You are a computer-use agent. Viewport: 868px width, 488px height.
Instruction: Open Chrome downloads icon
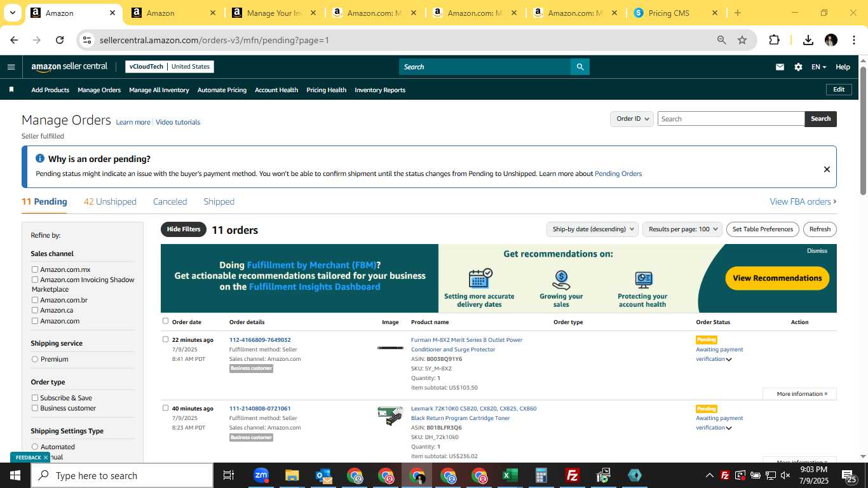click(808, 40)
